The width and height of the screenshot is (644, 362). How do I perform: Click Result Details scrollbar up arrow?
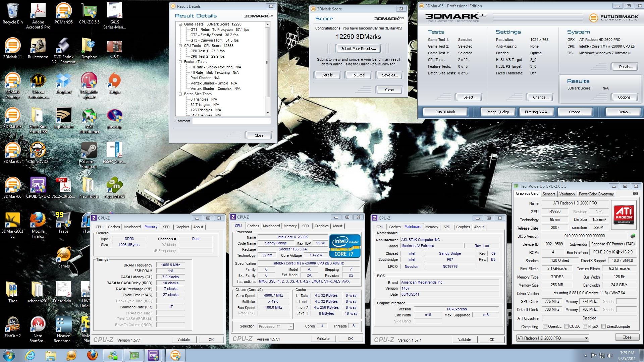[x=267, y=24]
